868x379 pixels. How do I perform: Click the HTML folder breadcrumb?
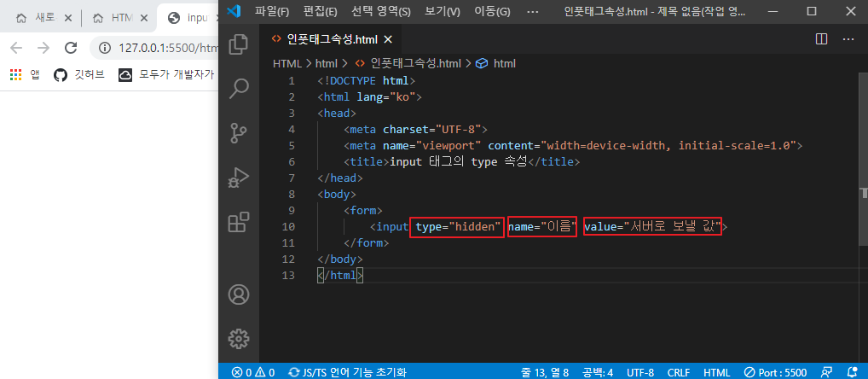point(287,63)
